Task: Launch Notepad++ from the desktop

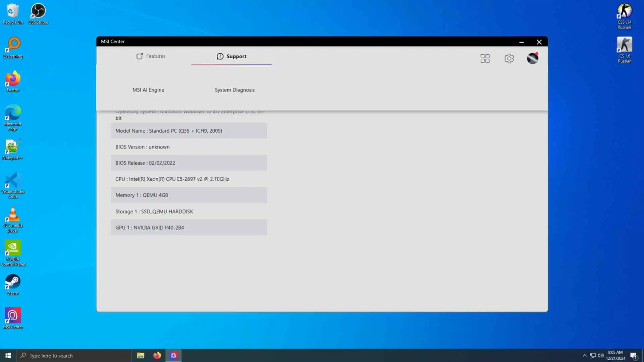Action: [13, 149]
